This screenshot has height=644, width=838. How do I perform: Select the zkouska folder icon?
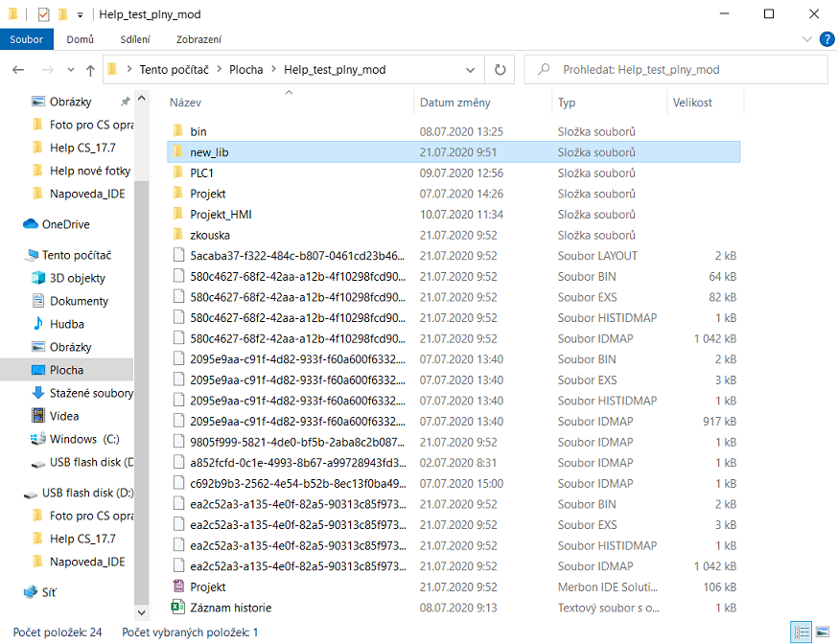(x=178, y=236)
